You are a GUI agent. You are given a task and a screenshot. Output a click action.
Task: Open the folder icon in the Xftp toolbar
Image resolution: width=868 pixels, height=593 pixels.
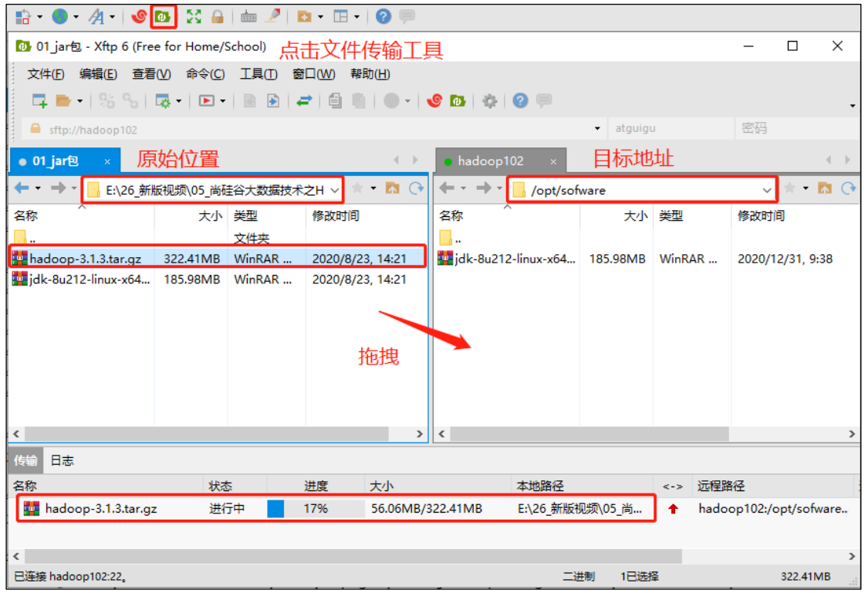(x=63, y=101)
